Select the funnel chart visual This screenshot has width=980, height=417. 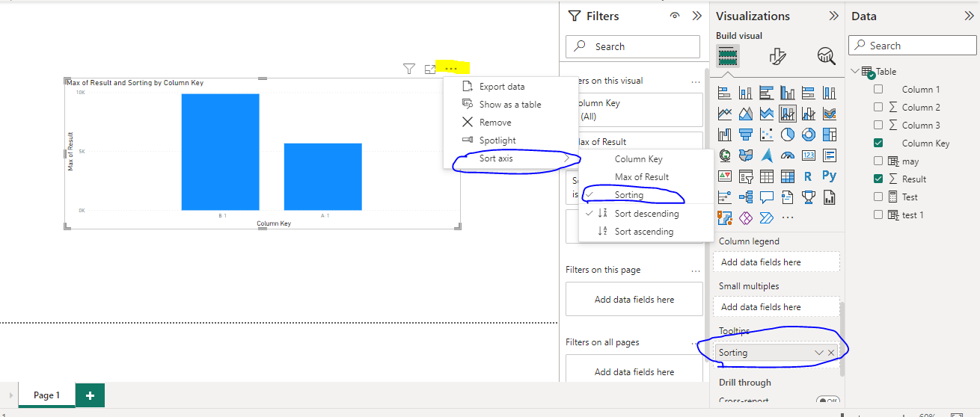point(745,135)
